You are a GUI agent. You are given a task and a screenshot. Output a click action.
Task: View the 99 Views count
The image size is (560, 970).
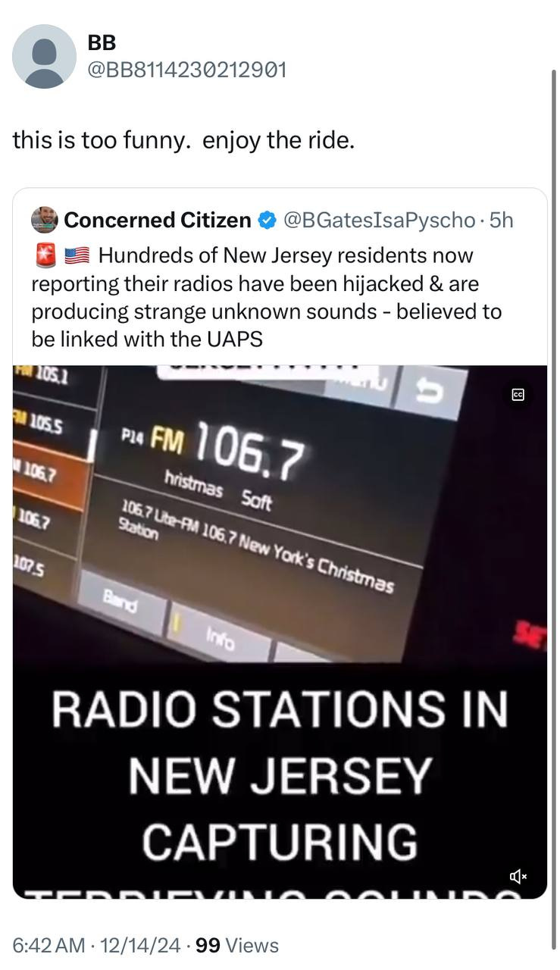tap(237, 945)
